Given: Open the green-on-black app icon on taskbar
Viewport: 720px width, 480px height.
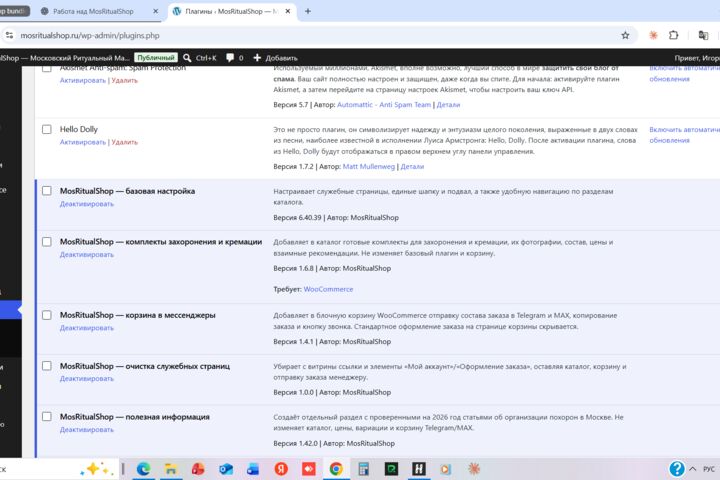Looking at the screenshot, I should [x=391, y=469].
